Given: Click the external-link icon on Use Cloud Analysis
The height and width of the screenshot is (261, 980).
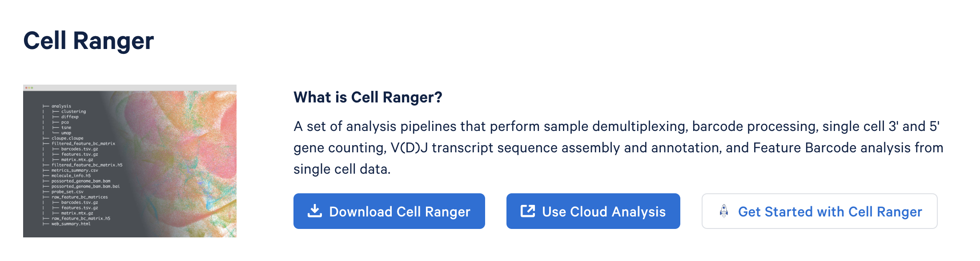Looking at the screenshot, I should (x=528, y=211).
